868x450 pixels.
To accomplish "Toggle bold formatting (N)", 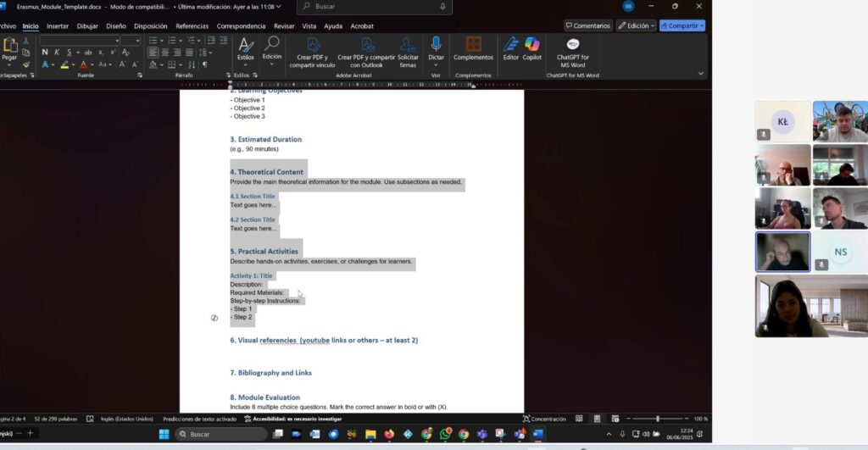I will point(45,53).
